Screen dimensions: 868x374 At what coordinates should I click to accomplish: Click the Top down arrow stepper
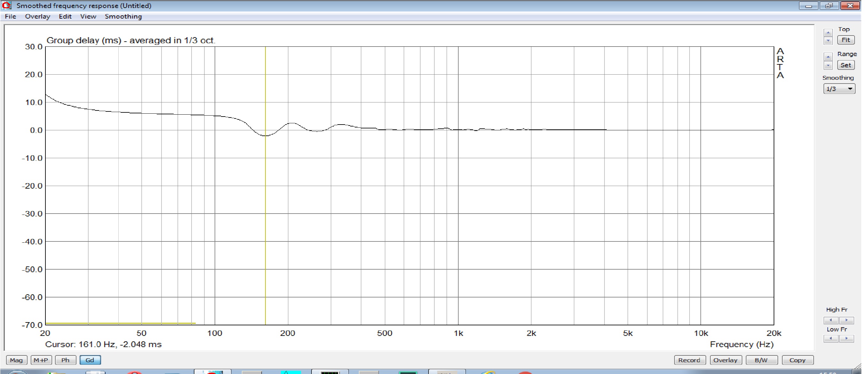(828, 40)
